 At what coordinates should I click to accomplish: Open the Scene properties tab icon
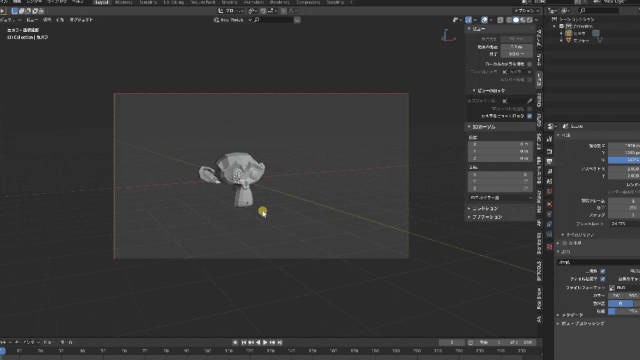[549, 182]
